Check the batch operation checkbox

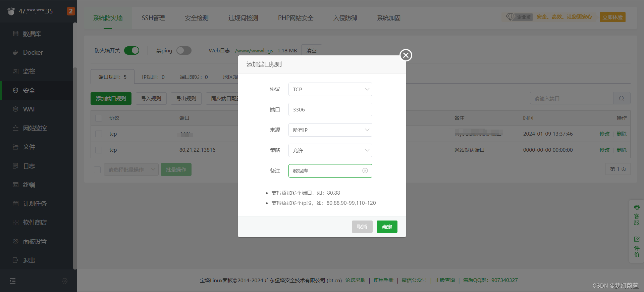[97, 170]
